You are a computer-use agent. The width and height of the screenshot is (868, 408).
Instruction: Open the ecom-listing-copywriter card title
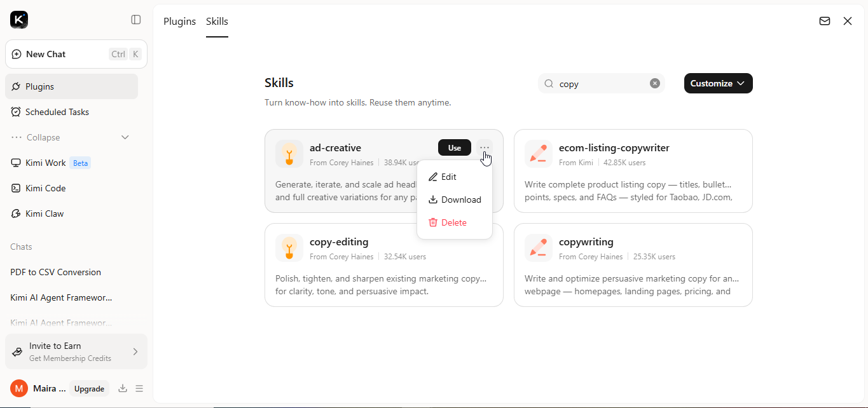click(614, 147)
